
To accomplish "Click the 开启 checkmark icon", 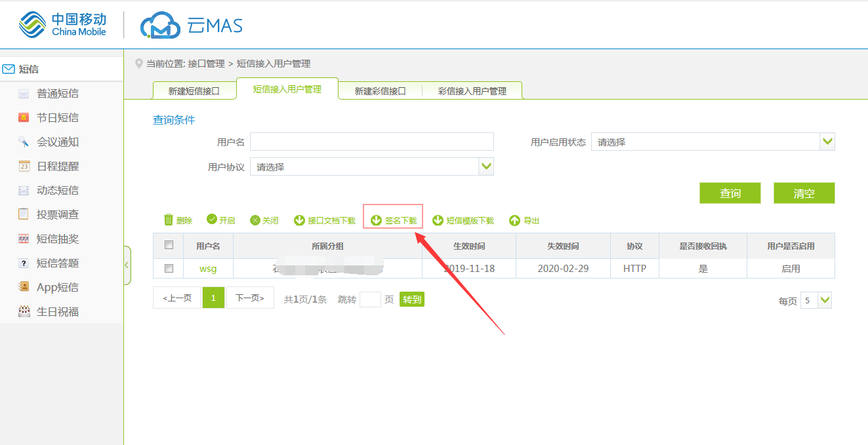I will (212, 220).
